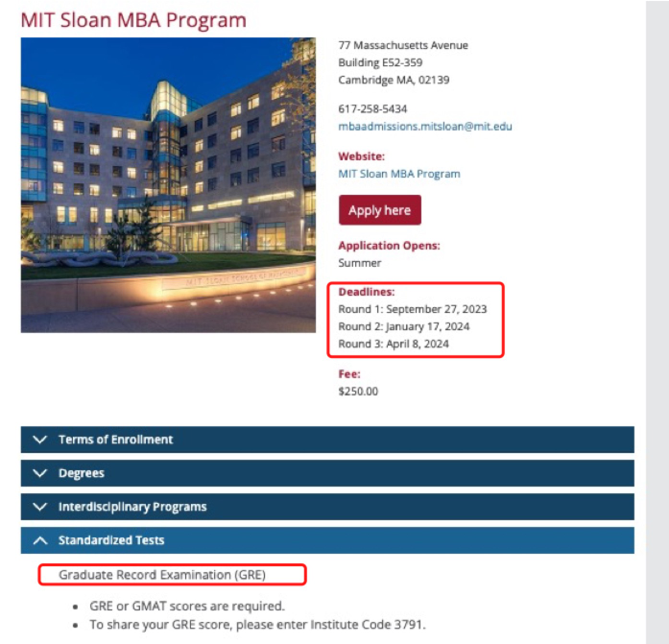669x644 pixels.
Task: Click the Round 3 April 8, 2024 deadline
Action: click(394, 344)
